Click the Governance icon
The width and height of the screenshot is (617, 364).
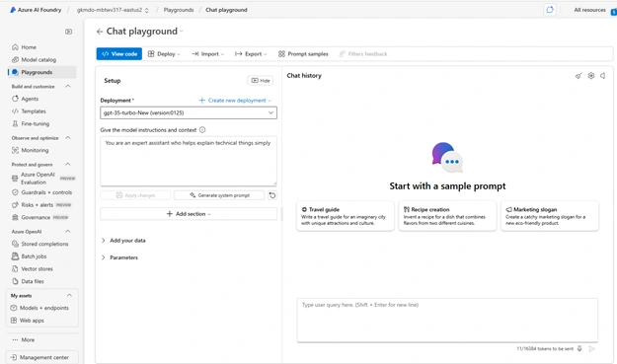click(15, 217)
